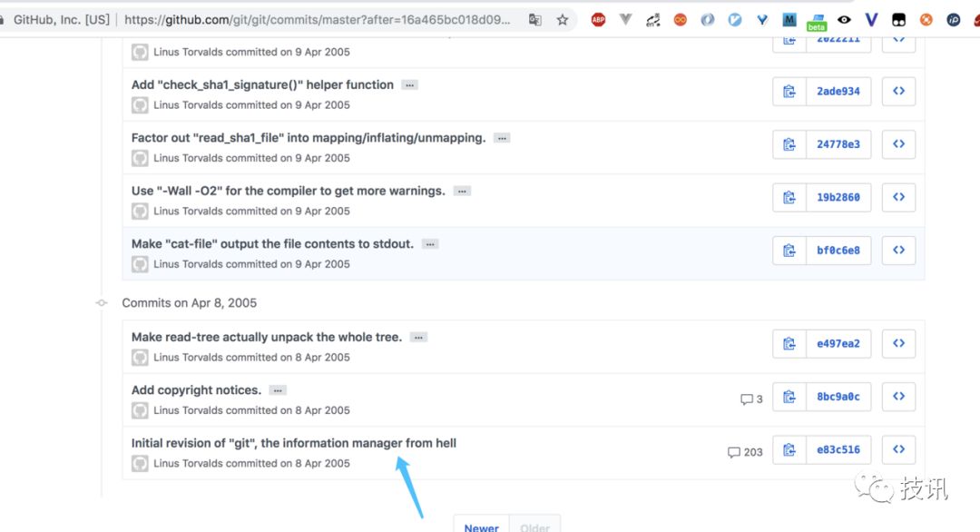The height and width of the screenshot is (532, 980).
Task: Open 'Factor out read_sha1_file' commit title
Action: [309, 137]
